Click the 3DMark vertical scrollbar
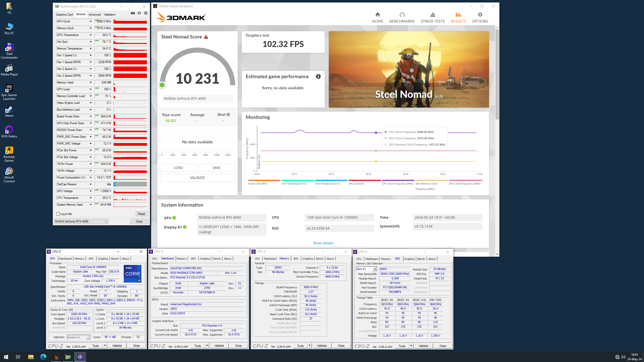This screenshot has height=362, width=644. click(497, 74)
